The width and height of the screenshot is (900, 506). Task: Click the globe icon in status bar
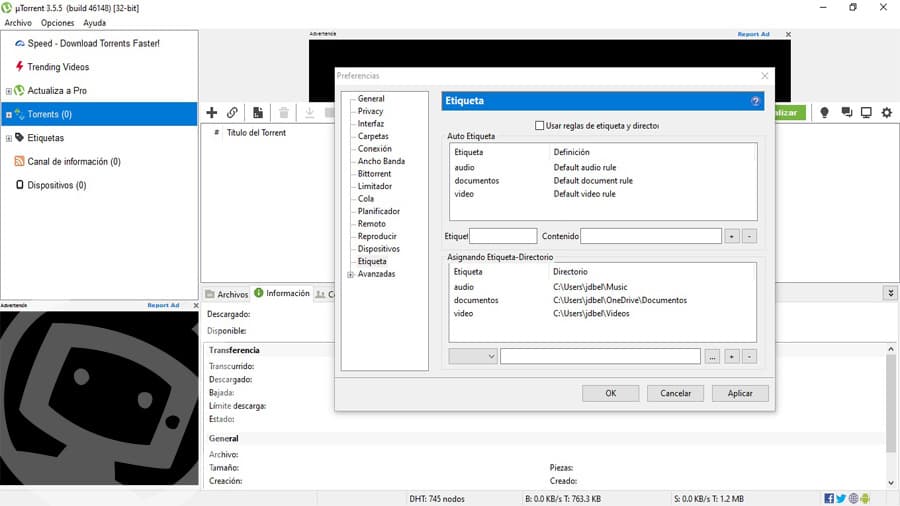pyautogui.click(x=854, y=499)
